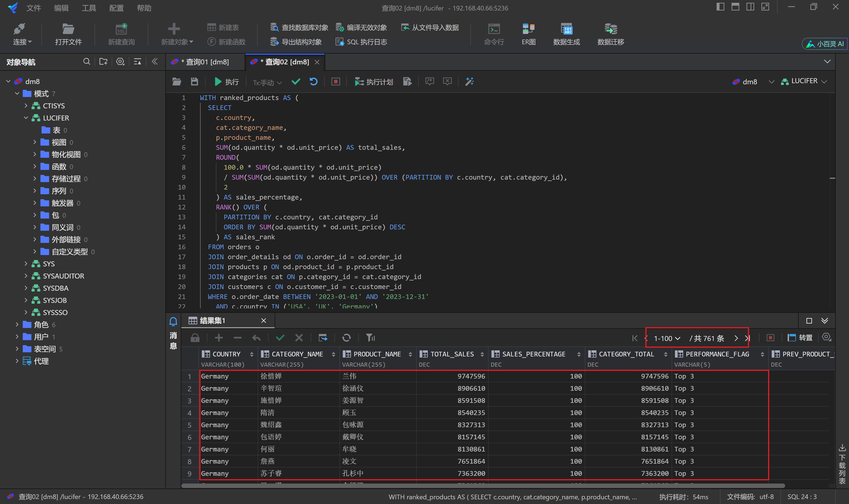
Task: Expand the SYS schema node
Action: 26,264
